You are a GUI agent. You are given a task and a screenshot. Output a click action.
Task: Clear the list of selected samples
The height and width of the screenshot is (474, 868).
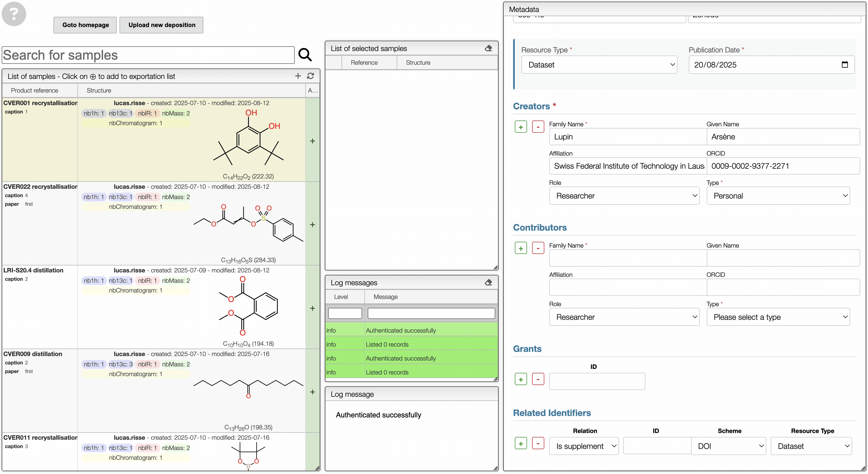pos(488,48)
